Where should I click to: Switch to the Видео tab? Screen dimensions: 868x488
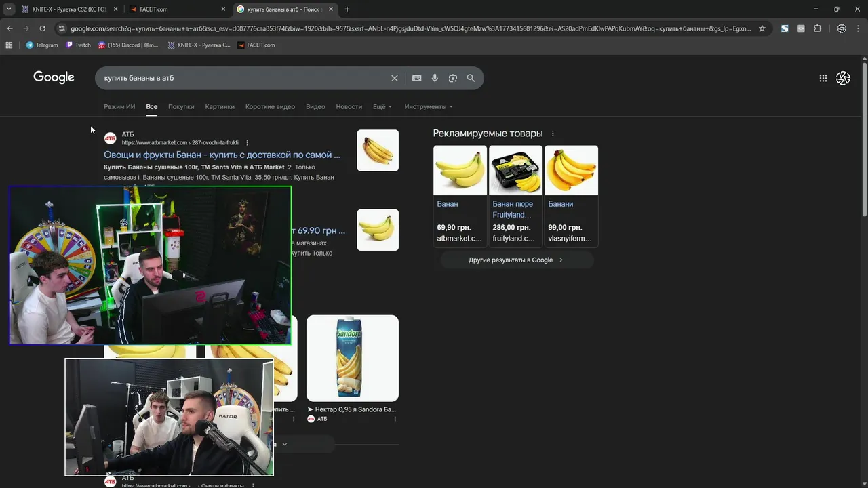[x=315, y=106]
